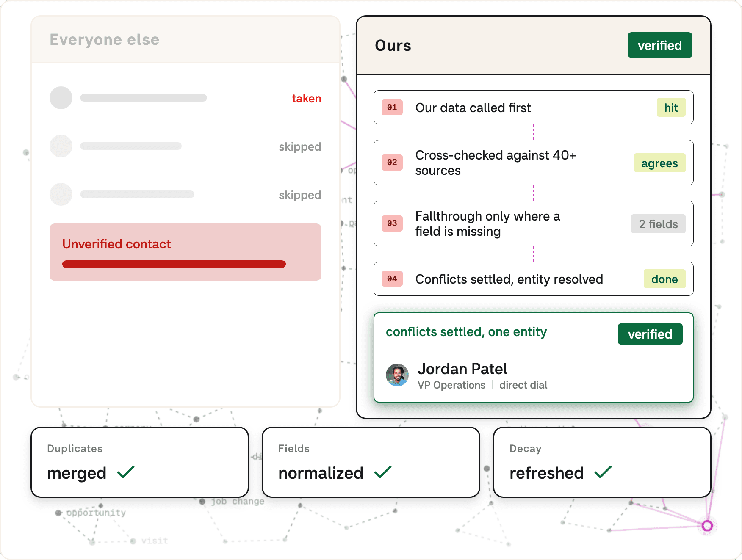Click the 'direct dial' label
The width and height of the screenshot is (742, 560).
[x=523, y=385]
